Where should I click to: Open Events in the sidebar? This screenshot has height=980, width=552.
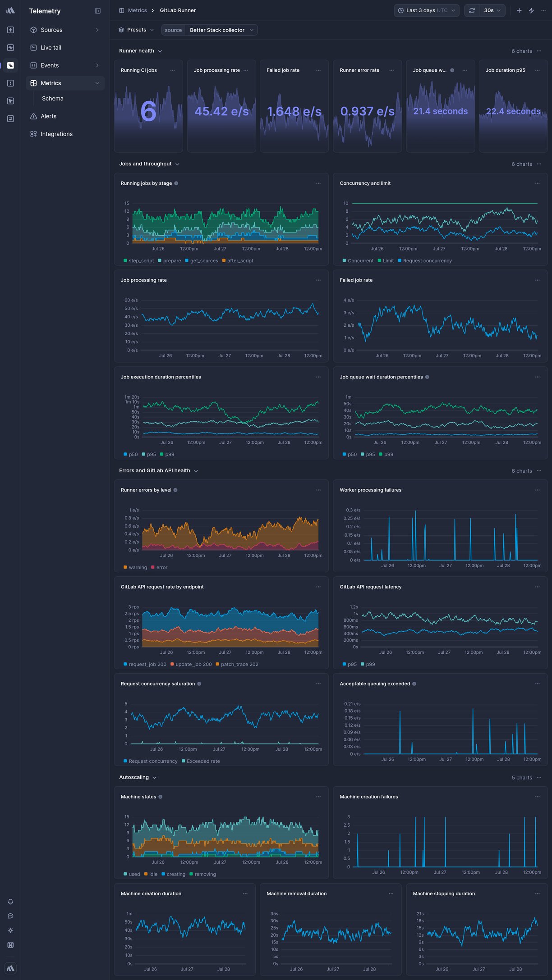(x=64, y=65)
